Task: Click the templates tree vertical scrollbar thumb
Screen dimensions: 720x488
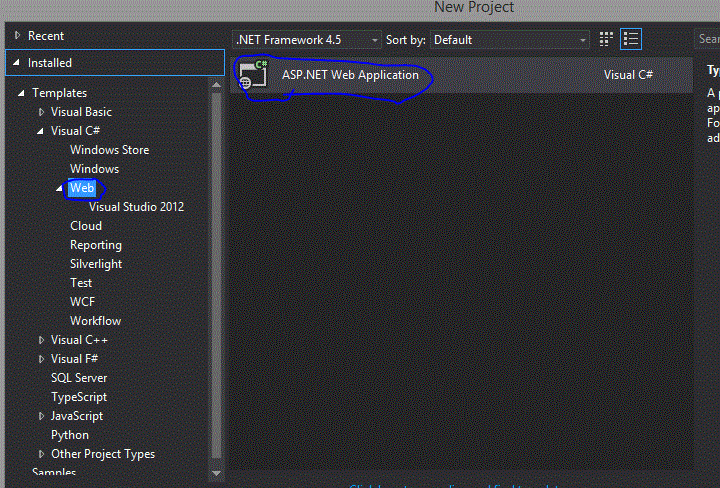Action: (217, 275)
